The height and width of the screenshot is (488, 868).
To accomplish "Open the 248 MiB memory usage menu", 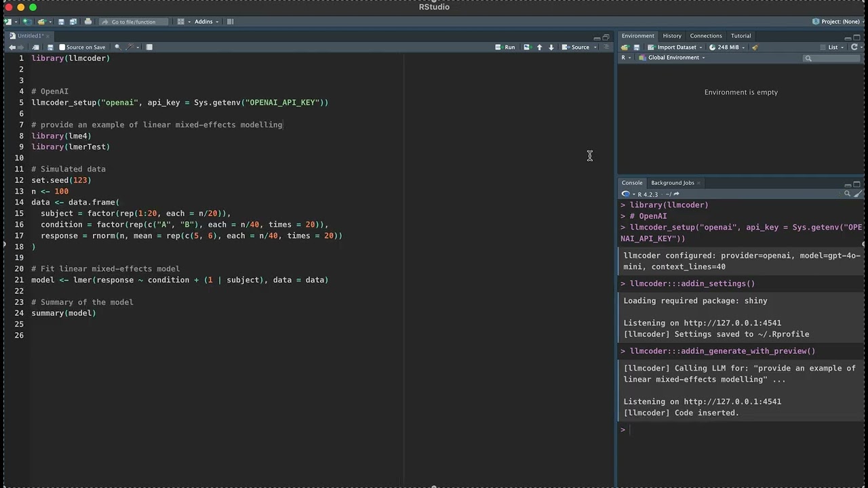I will point(727,47).
